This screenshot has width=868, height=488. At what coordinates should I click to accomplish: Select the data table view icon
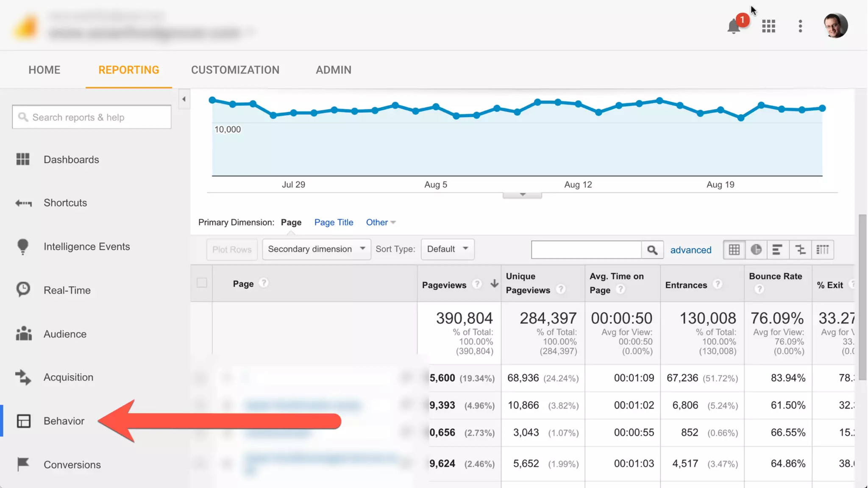[x=734, y=250]
